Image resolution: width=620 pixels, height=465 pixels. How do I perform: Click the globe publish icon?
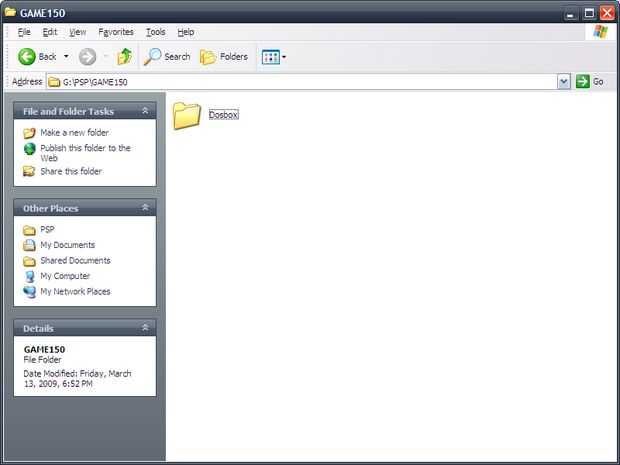(30, 149)
